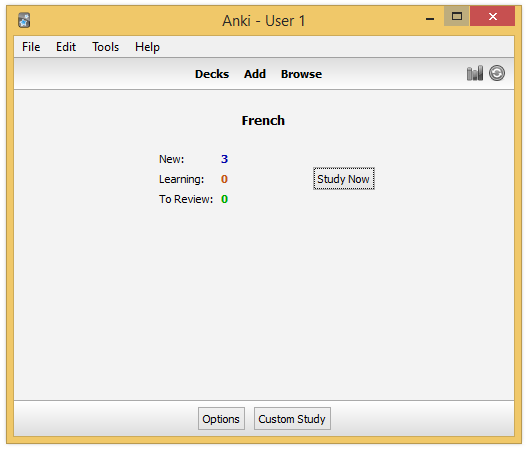Open the statistics bar chart icon
Image resolution: width=530 pixels, height=451 pixels.
tap(475, 73)
